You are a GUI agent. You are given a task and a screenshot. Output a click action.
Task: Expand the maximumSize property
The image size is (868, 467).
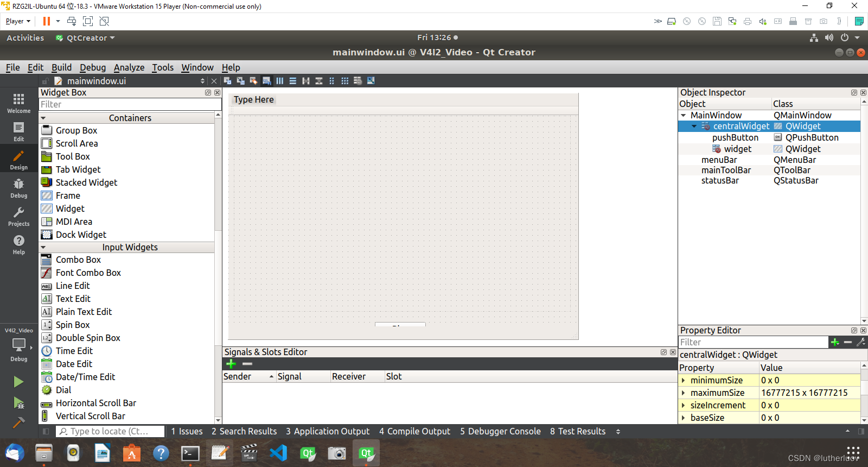683,393
